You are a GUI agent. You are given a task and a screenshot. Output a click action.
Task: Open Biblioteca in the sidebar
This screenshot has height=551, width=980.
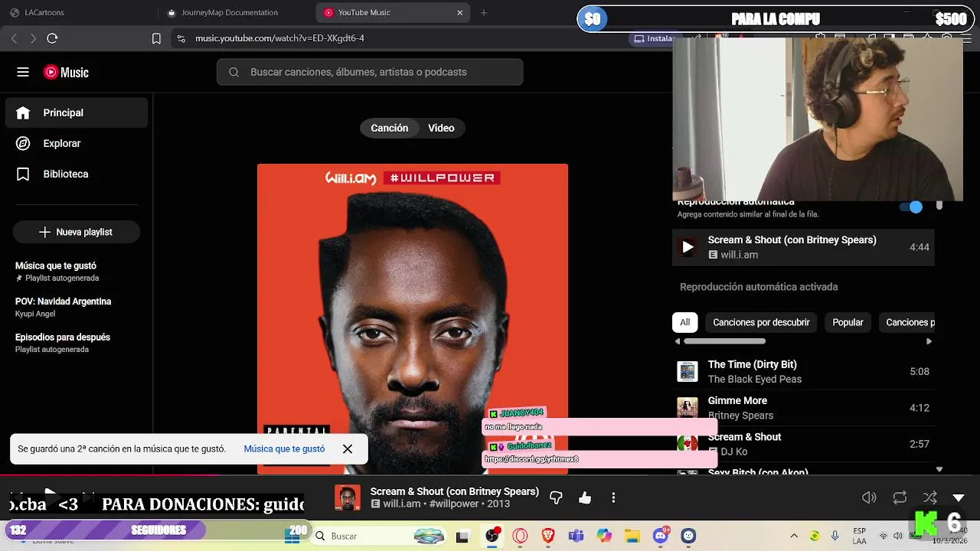(x=77, y=174)
